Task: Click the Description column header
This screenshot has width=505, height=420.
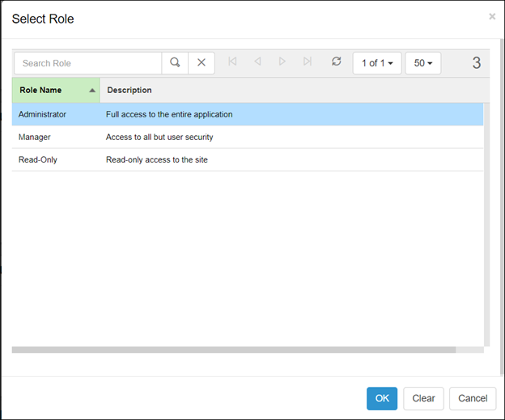Action: tap(129, 90)
